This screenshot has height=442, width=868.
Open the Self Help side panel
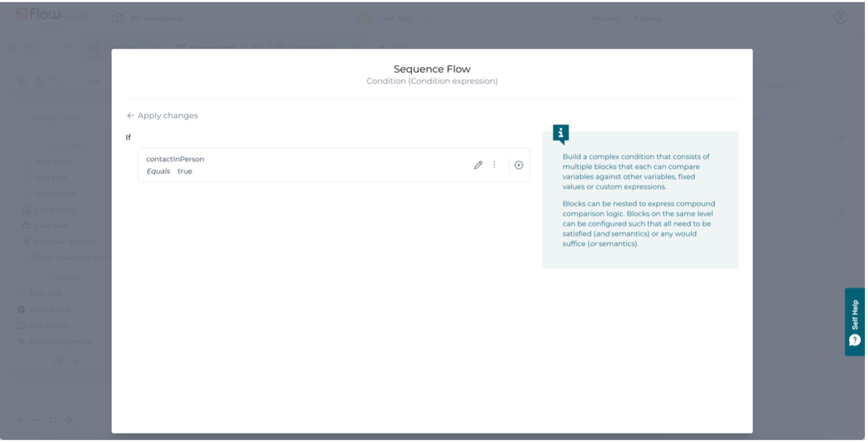pos(854,322)
